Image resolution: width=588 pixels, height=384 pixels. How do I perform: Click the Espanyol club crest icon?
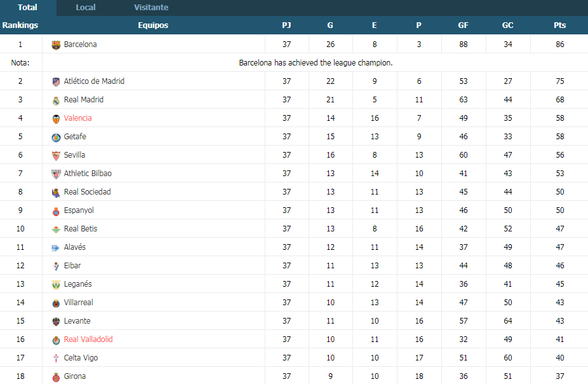56,211
